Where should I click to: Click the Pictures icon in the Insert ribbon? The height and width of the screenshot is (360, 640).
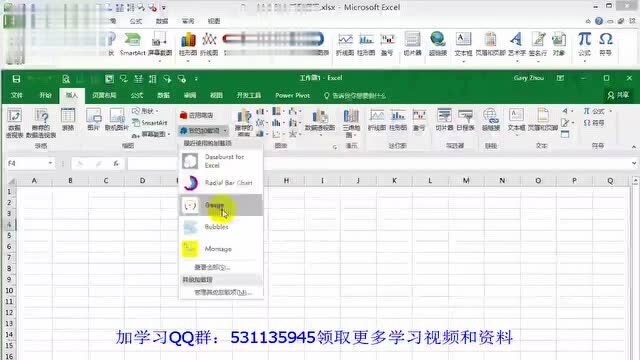click(x=93, y=119)
